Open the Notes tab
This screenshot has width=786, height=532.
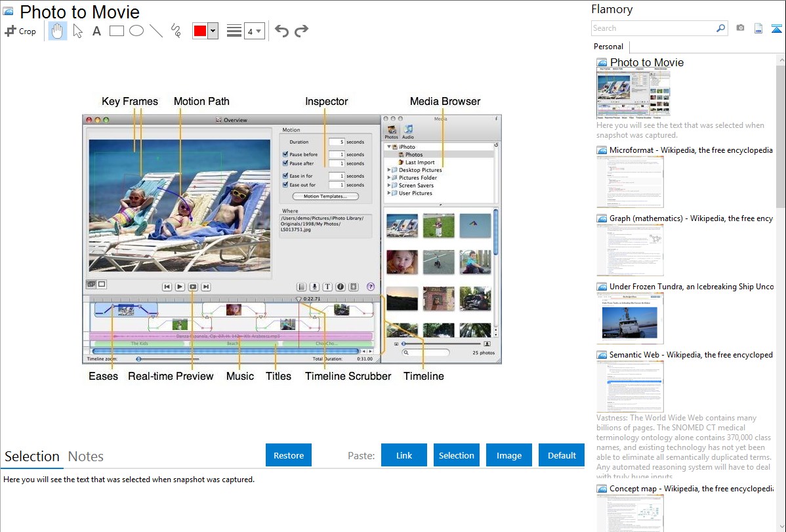pyautogui.click(x=86, y=457)
